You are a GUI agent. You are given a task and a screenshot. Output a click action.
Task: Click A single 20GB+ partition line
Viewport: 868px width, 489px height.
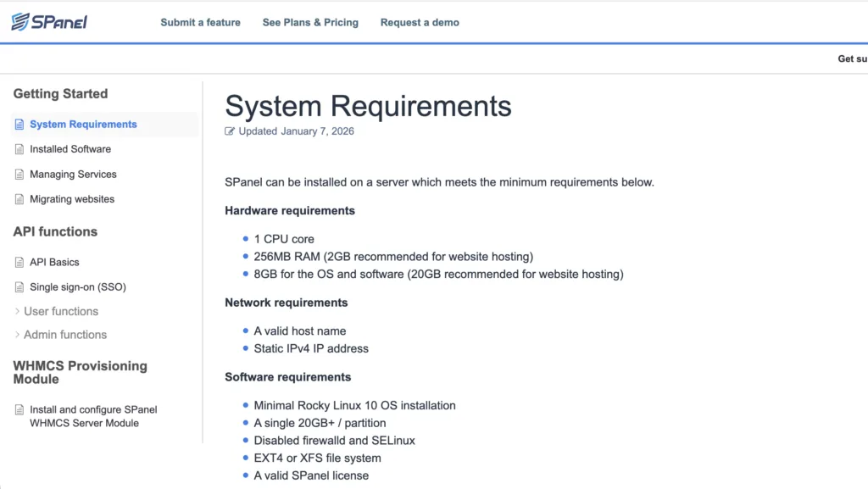click(x=320, y=423)
